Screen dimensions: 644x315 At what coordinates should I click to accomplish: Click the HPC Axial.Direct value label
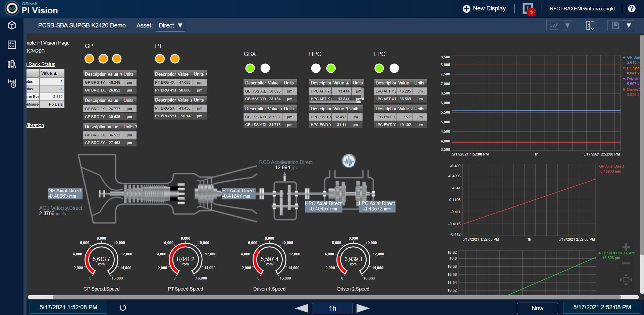pos(323,206)
